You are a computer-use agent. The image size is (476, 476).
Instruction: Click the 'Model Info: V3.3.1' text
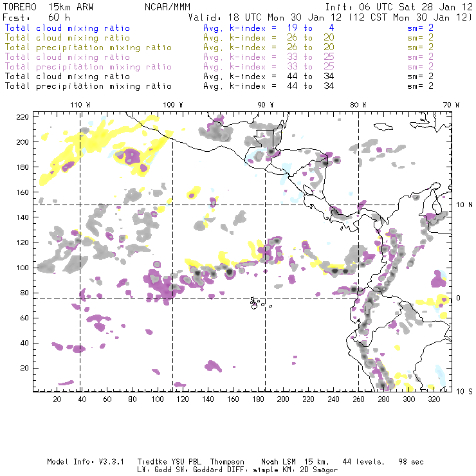pos(86,462)
